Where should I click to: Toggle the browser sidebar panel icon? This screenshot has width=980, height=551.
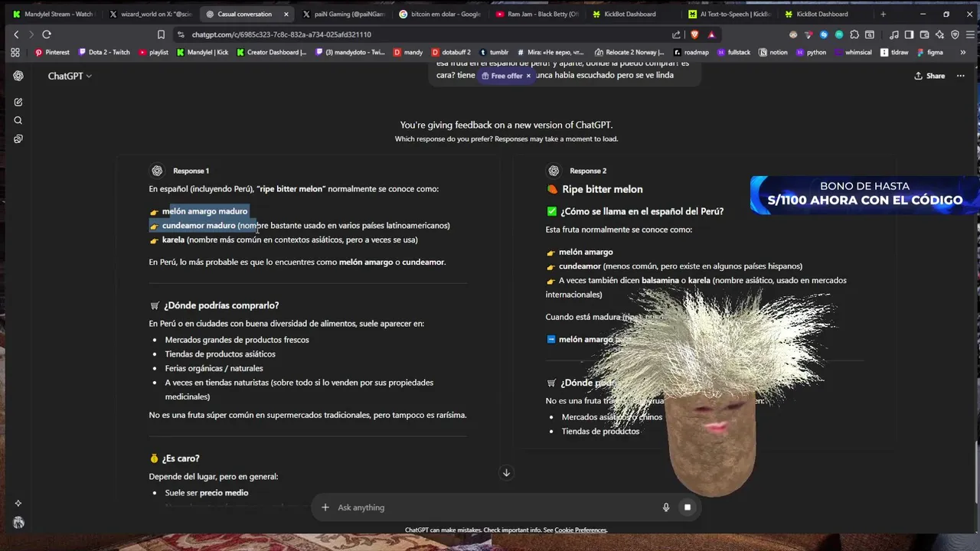point(909,34)
